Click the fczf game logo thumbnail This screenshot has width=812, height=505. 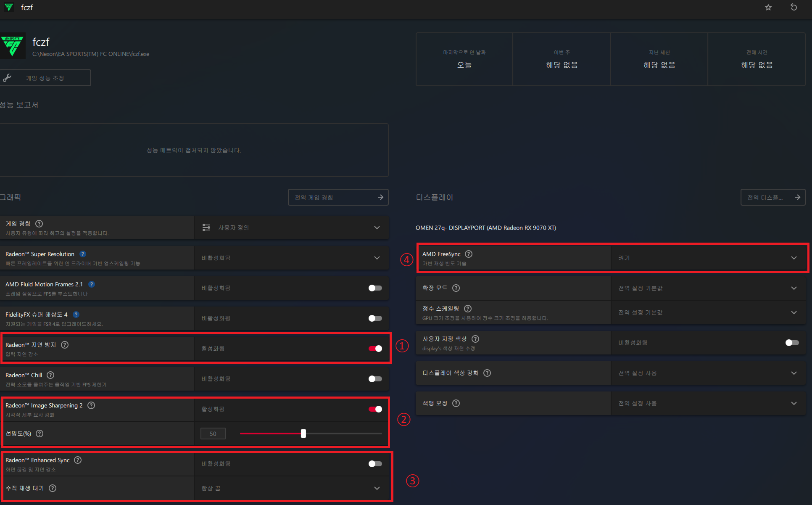click(x=13, y=46)
